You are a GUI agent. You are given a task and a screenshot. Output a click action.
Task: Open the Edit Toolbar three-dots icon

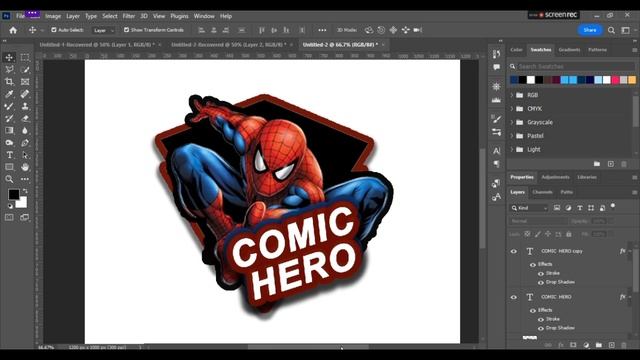click(x=25, y=179)
